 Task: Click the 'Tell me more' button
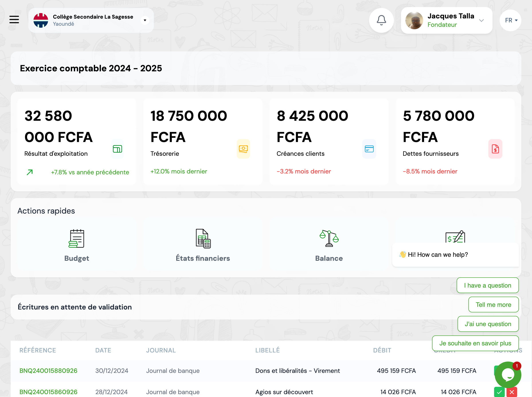click(x=493, y=304)
